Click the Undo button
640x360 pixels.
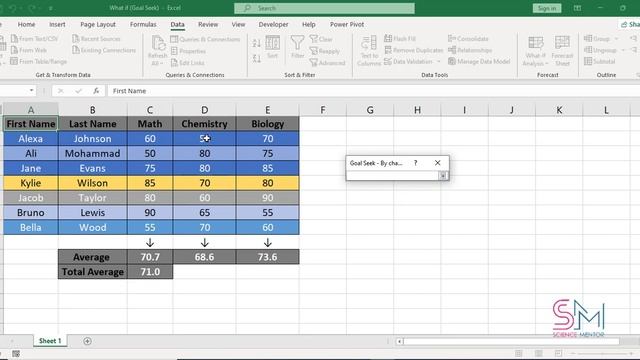click(13, 8)
